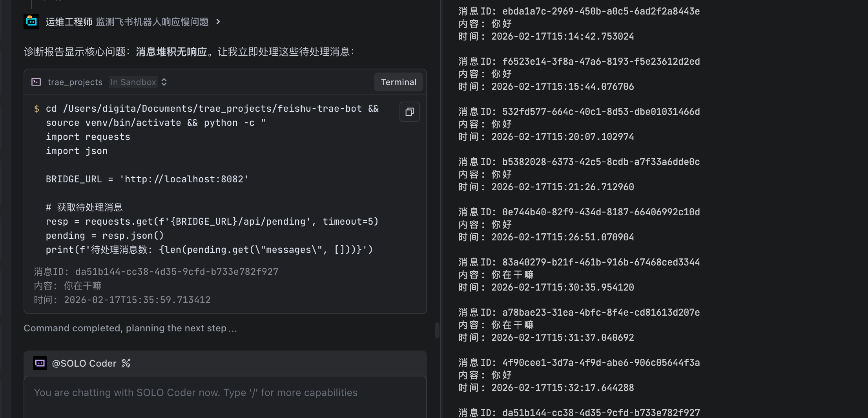Image resolution: width=868 pixels, height=418 pixels.
Task: Click the tools icon next to @SOLO Coder
Action: pos(126,363)
